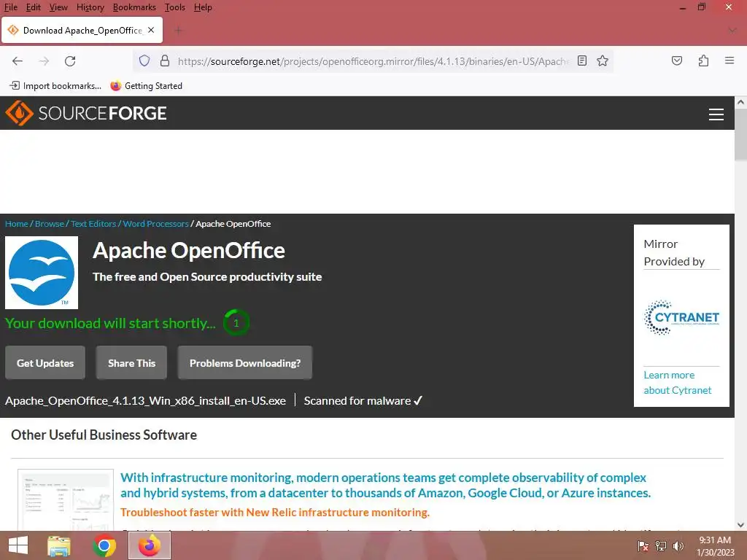Click the URL address bar field

tap(373, 61)
